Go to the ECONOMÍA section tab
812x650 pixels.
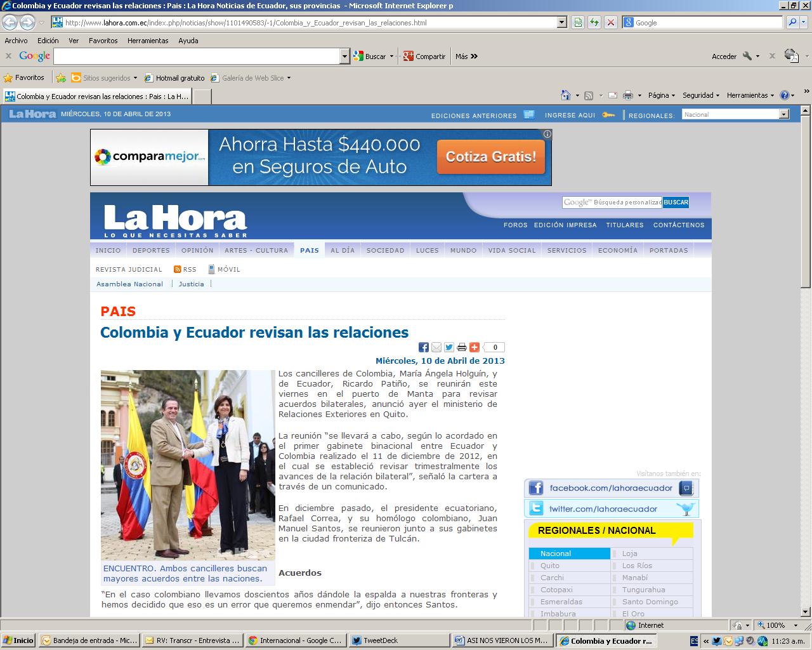[618, 250]
